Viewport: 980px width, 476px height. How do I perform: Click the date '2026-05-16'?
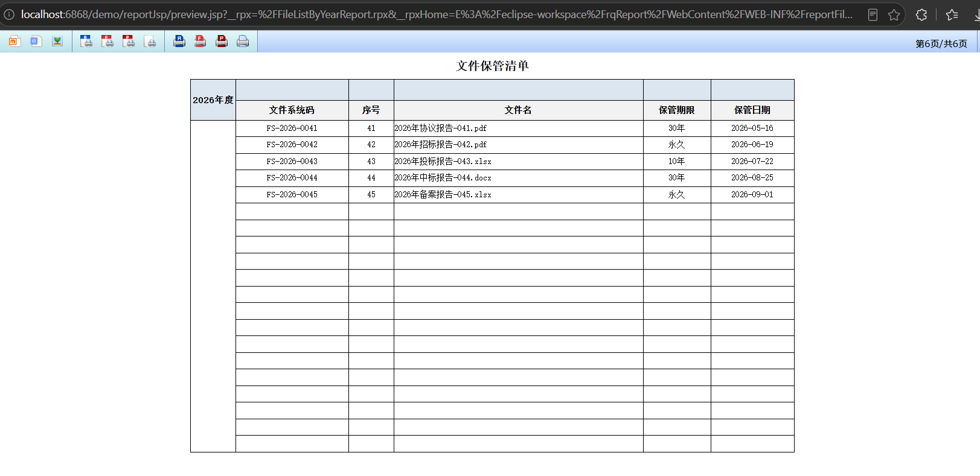point(752,129)
